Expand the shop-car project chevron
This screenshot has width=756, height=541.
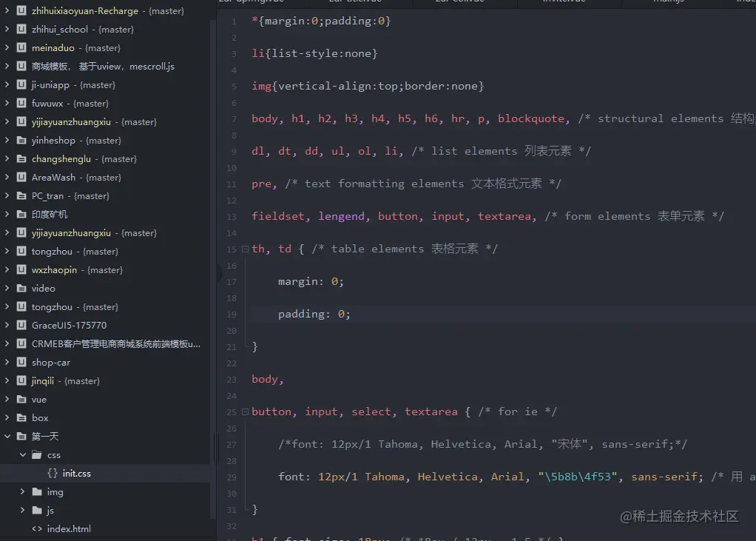point(7,362)
